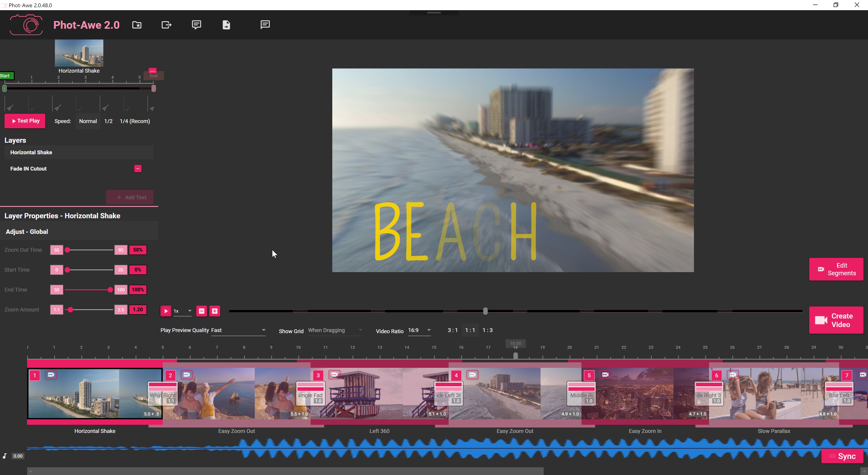
Task: Click the Sync button
Action: pyautogui.click(x=842, y=456)
